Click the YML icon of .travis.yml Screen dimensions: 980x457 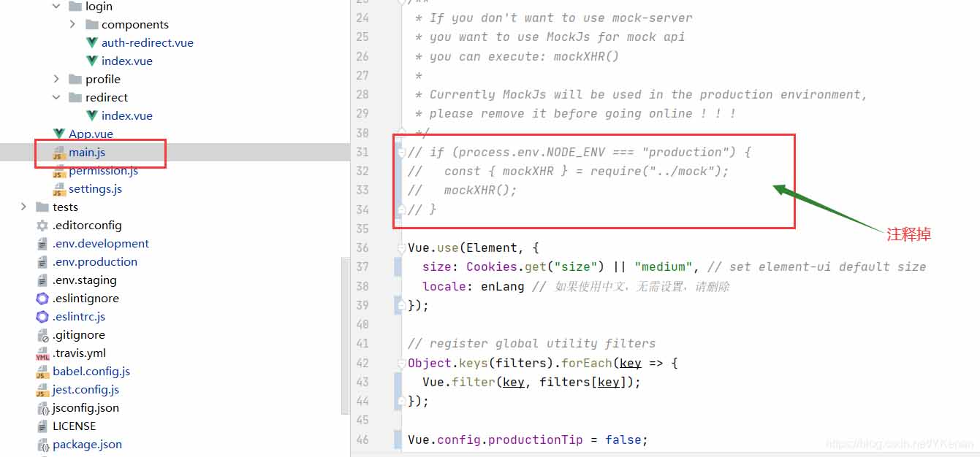42,354
